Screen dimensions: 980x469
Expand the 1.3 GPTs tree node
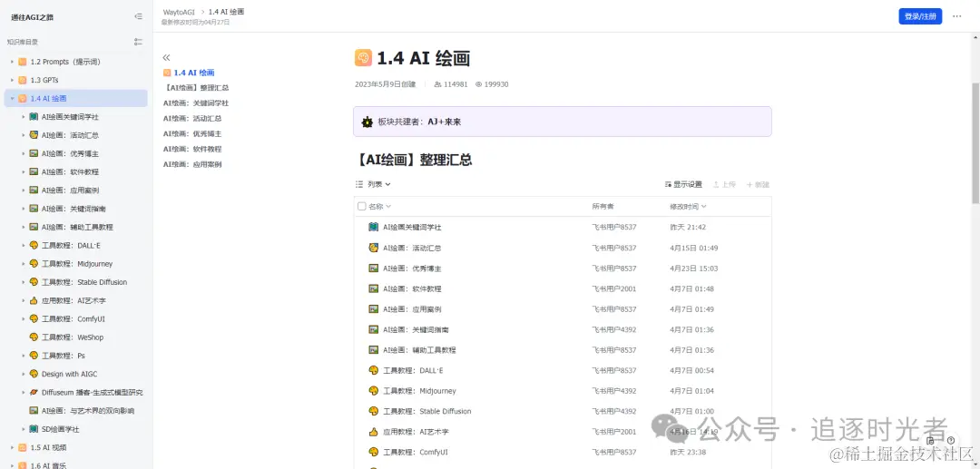pyautogui.click(x=12, y=80)
